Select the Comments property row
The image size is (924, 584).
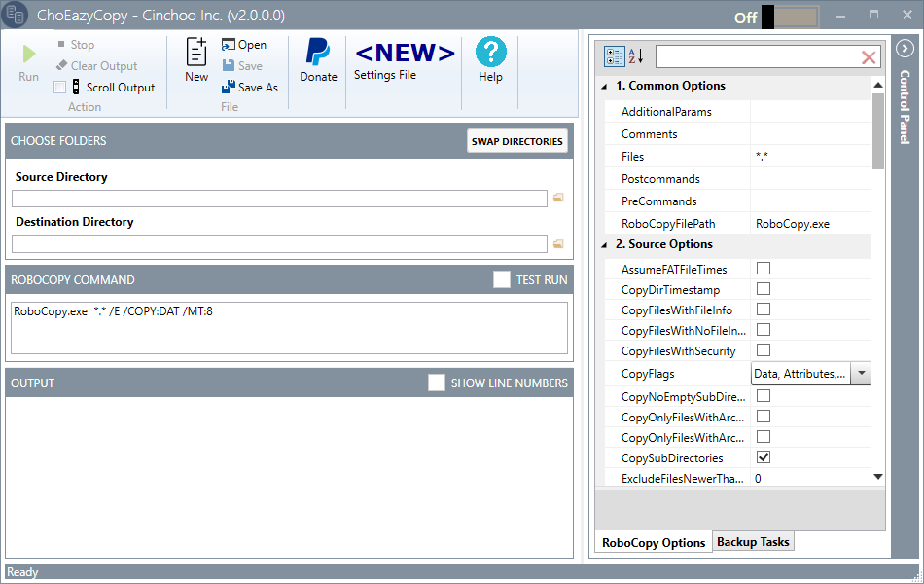[x=738, y=134]
